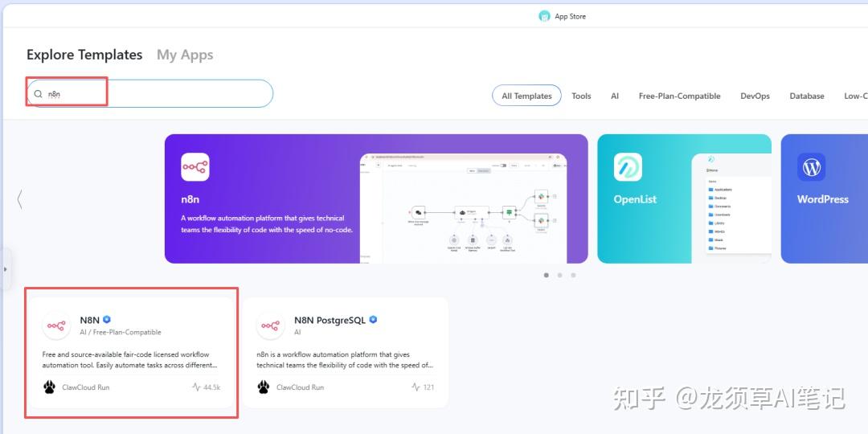Click the OpenList file list preview

pos(731,209)
